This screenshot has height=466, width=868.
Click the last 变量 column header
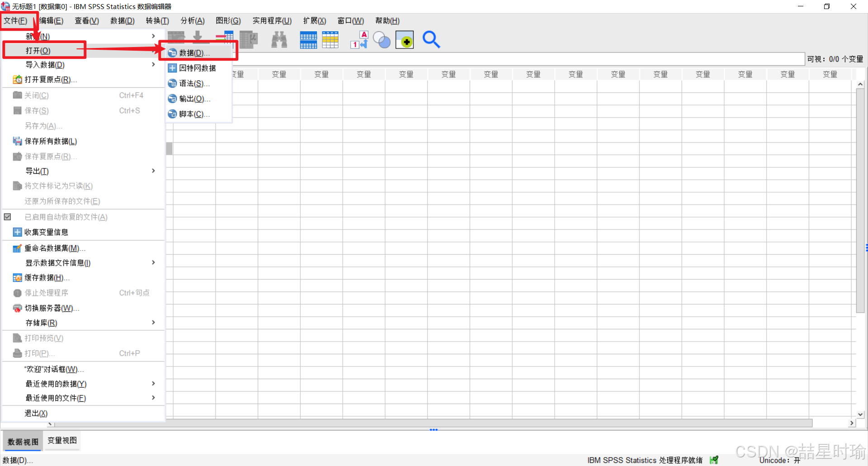(830, 74)
